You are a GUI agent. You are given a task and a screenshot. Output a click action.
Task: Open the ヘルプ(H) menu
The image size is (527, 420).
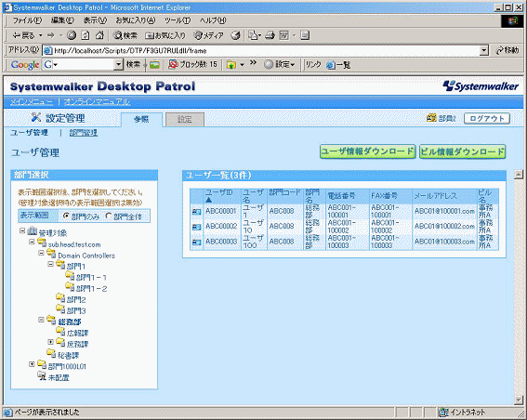click(x=213, y=20)
